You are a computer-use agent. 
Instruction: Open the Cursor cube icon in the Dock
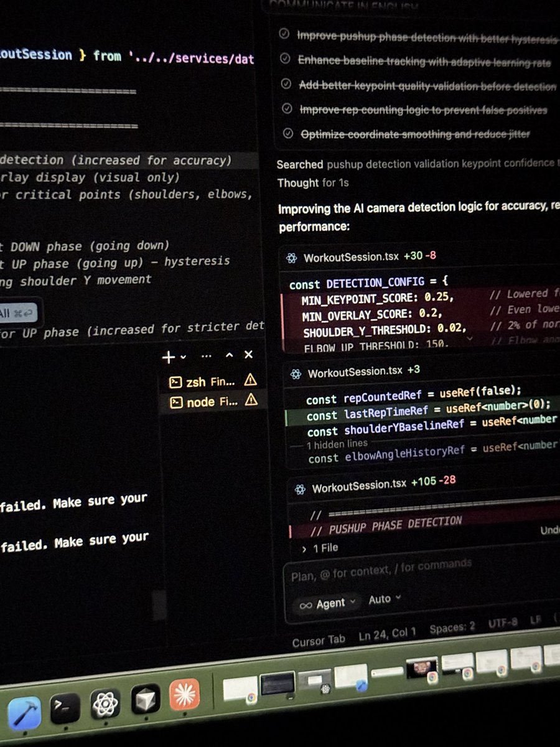[x=146, y=699]
